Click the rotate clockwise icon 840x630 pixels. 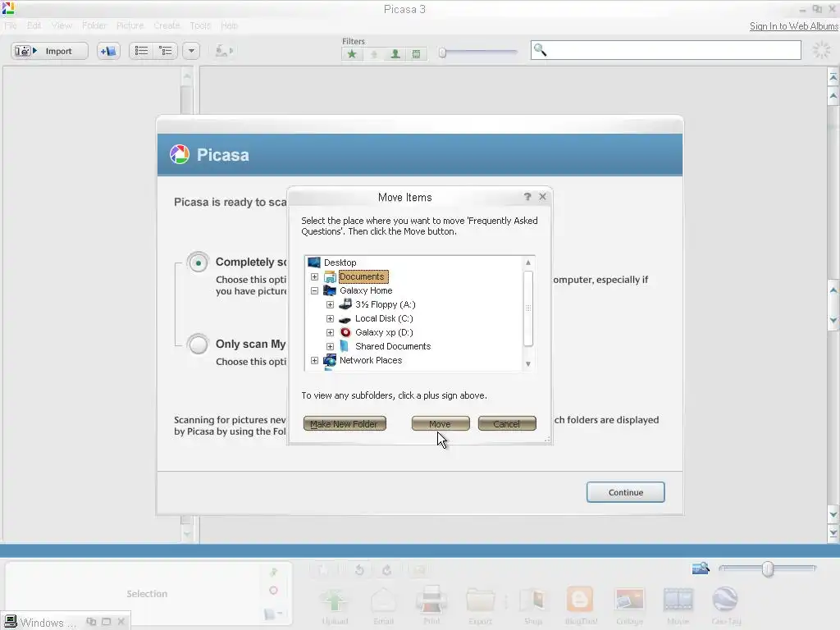point(387,570)
